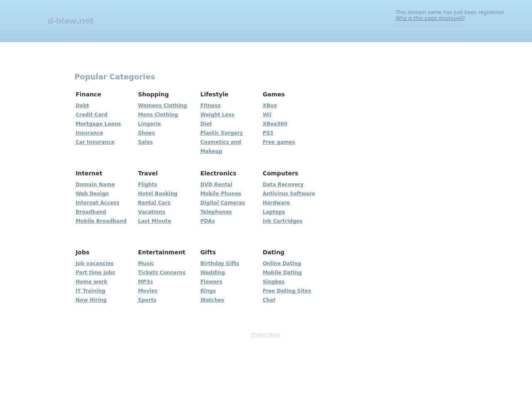Click the XBox360 games link
Image resolution: width=532 pixels, height=401 pixels.
tap(275, 124)
